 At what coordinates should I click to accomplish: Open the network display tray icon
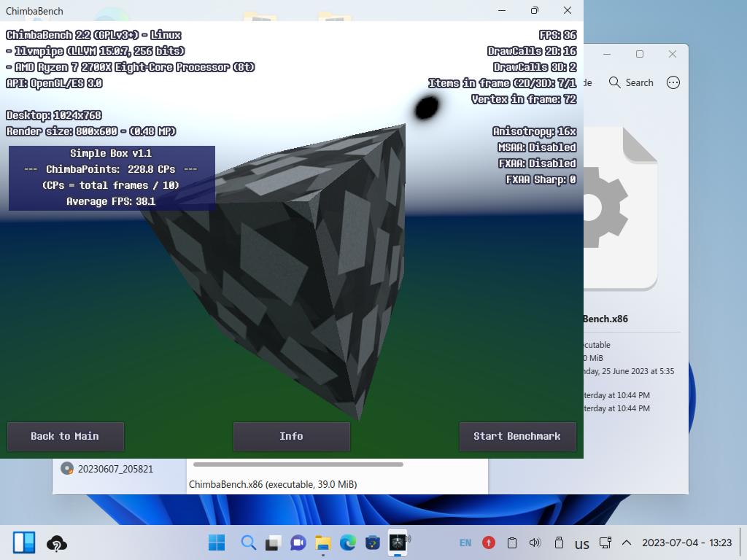tap(605, 542)
